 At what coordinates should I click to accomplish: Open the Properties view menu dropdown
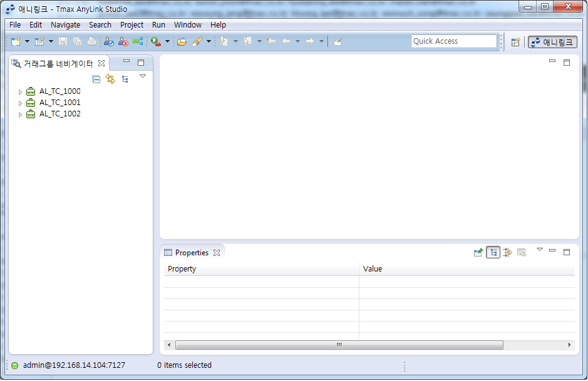(540, 250)
